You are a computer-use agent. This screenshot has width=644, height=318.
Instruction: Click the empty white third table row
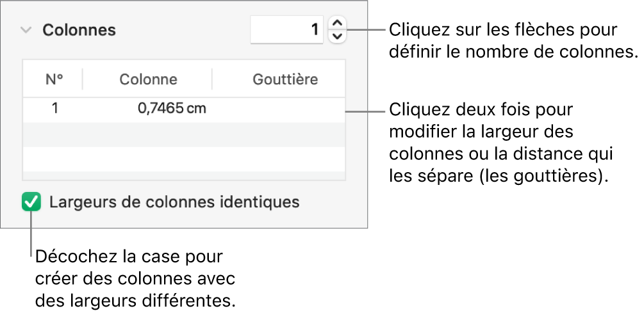click(x=184, y=159)
